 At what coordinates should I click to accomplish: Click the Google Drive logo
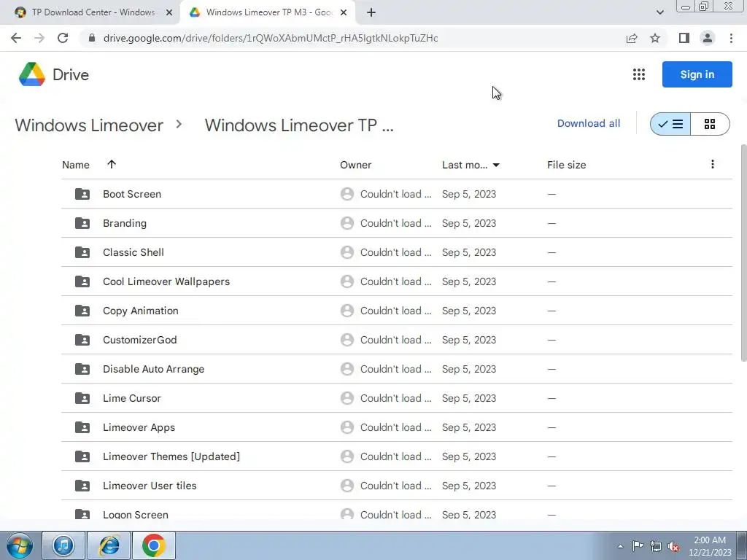point(32,74)
